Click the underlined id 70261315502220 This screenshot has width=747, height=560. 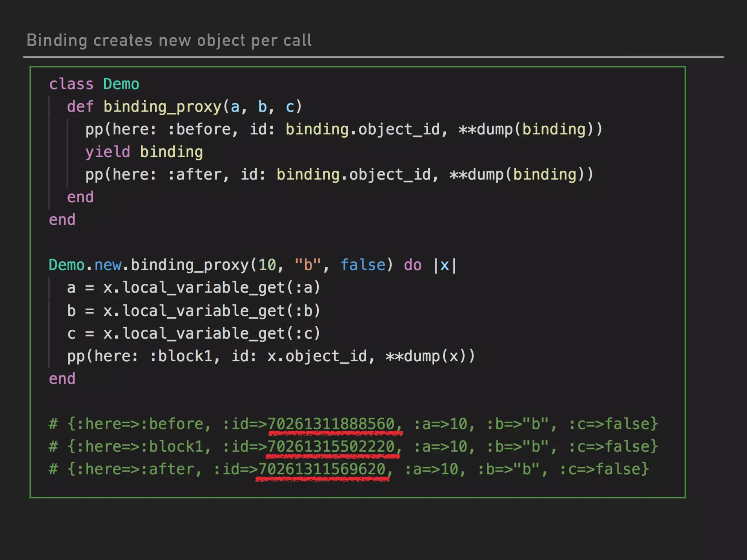coord(331,447)
